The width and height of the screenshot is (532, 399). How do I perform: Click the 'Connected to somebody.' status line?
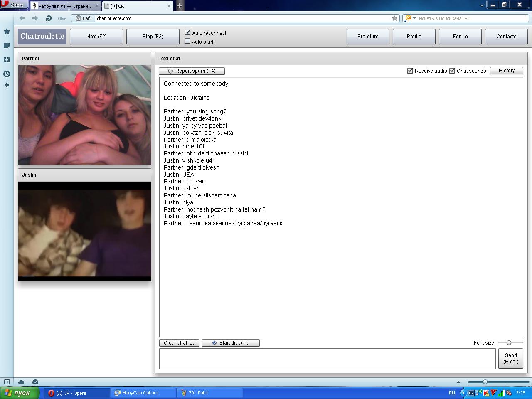pyautogui.click(x=197, y=84)
